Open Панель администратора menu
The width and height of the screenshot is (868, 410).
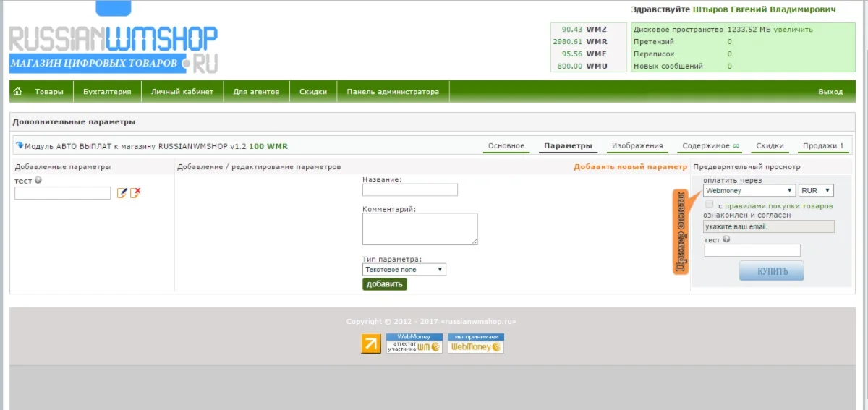click(x=393, y=92)
